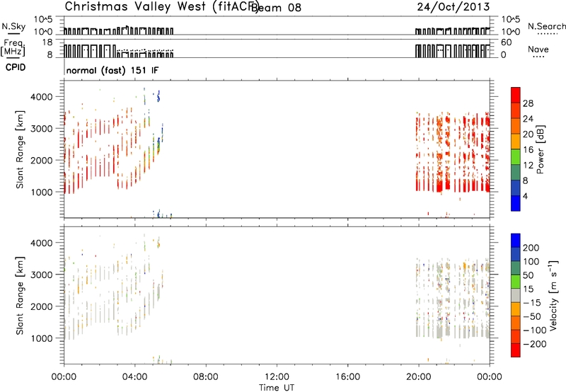Click the red top segment of Power color bar
The image size is (566, 392).
pyautogui.click(x=516, y=96)
